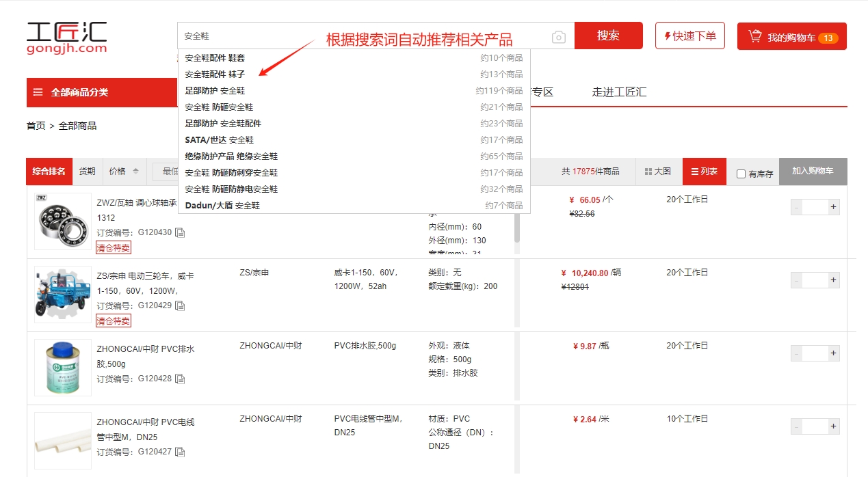The width and height of the screenshot is (868, 477).
Task: Open 我的购物车 shopping cart
Action: [792, 36]
